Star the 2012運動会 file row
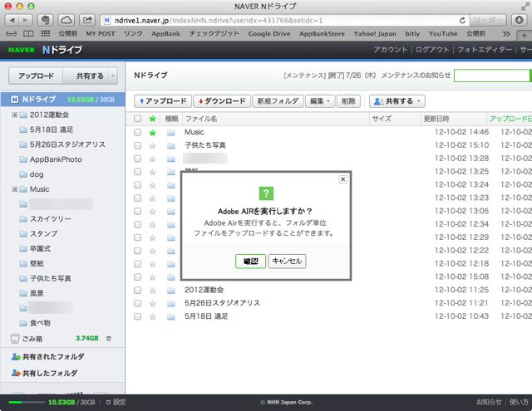This screenshot has height=411, width=532. [x=152, y=291]
